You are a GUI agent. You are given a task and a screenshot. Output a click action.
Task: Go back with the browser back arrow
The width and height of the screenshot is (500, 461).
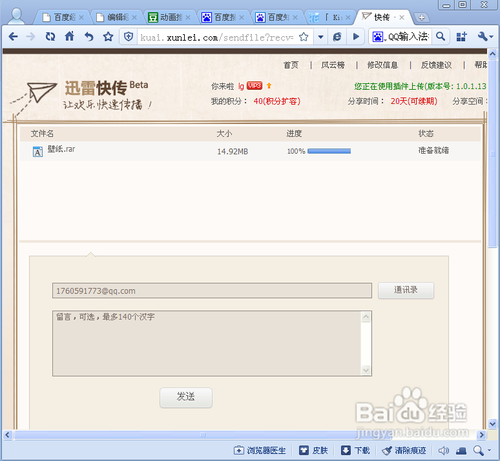coord(13,37)
